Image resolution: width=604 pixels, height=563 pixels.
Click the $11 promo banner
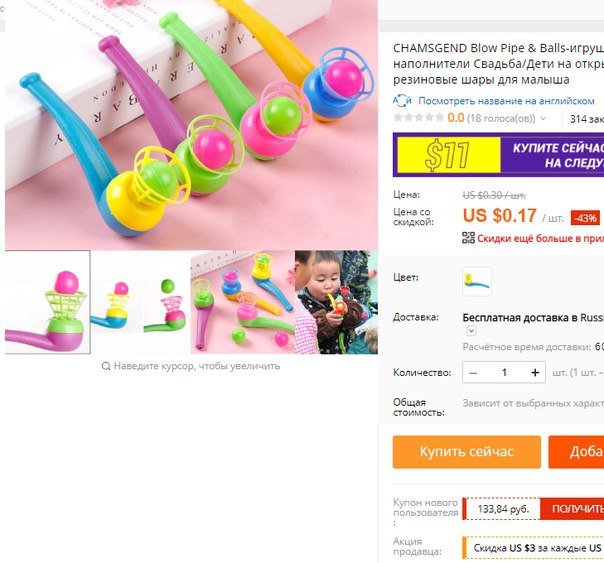click(x=498, y=155)
